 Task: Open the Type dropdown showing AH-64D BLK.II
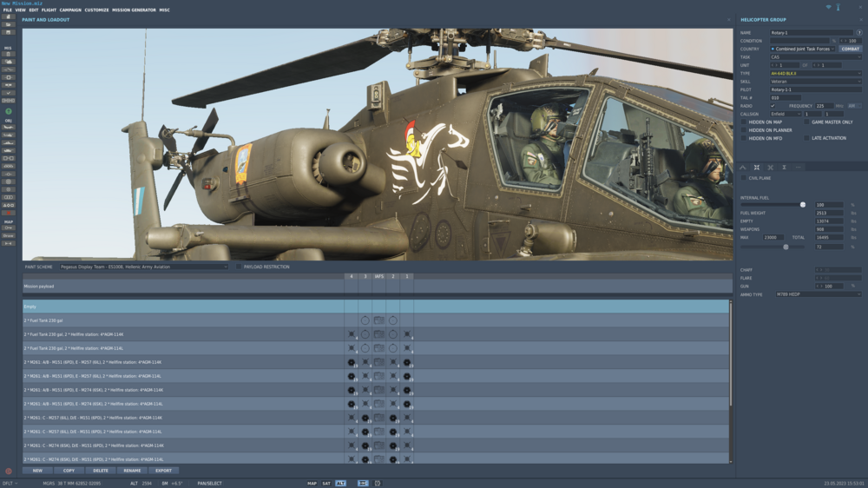(x=815, y=73)
